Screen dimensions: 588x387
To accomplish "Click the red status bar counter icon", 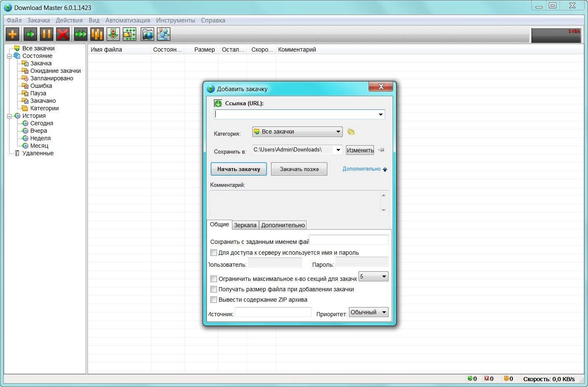I will point(486,379).
